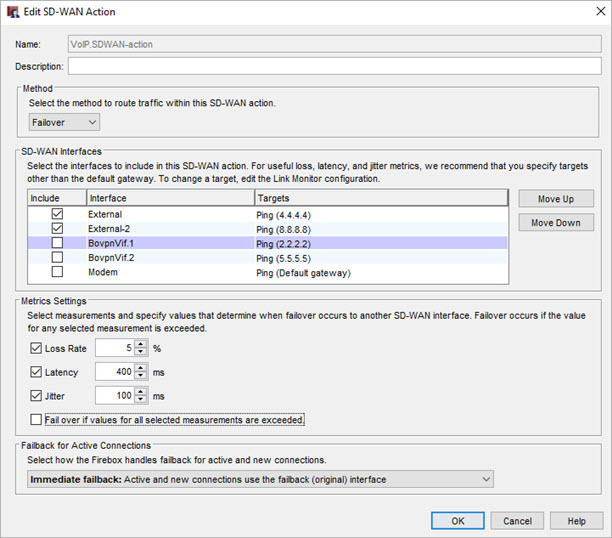This screenshot has width=612, height=538.
Task: Toggle the Latency measurement checkbox
Action: coord(37,372)
